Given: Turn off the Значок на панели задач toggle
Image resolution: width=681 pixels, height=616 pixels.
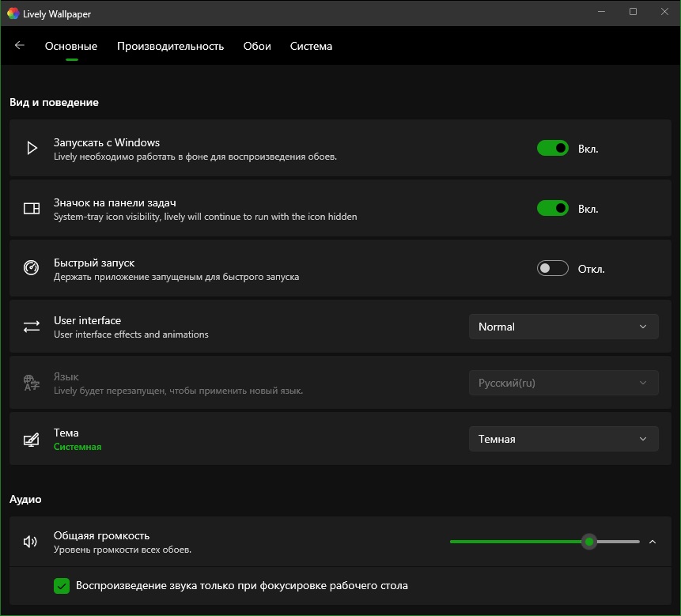Looking at the screenshot, I should [x=552, y=209].
